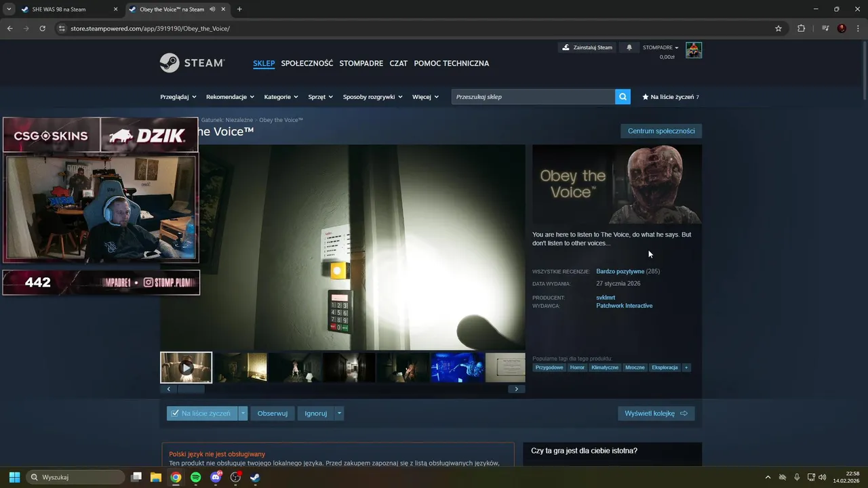Click the Obserwuj button
This screenshot has width=868, height=488.
273,413
